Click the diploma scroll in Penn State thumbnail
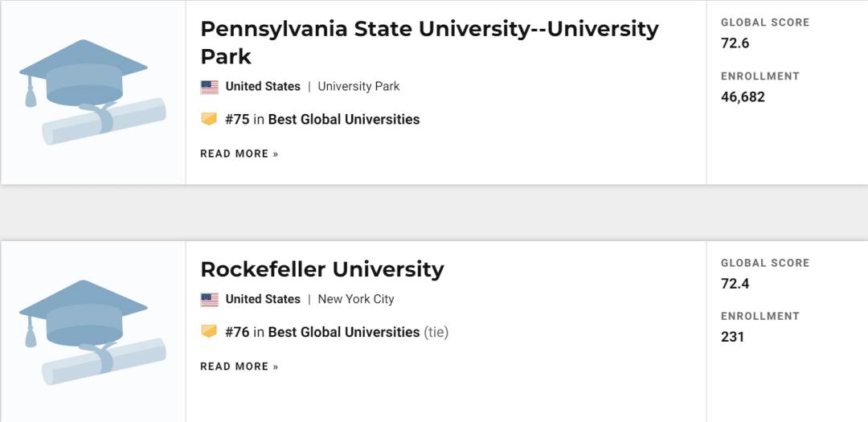Image resolution: width=868 pixels, height=422 pixels. pyautogui.click(x=104, y=122)
